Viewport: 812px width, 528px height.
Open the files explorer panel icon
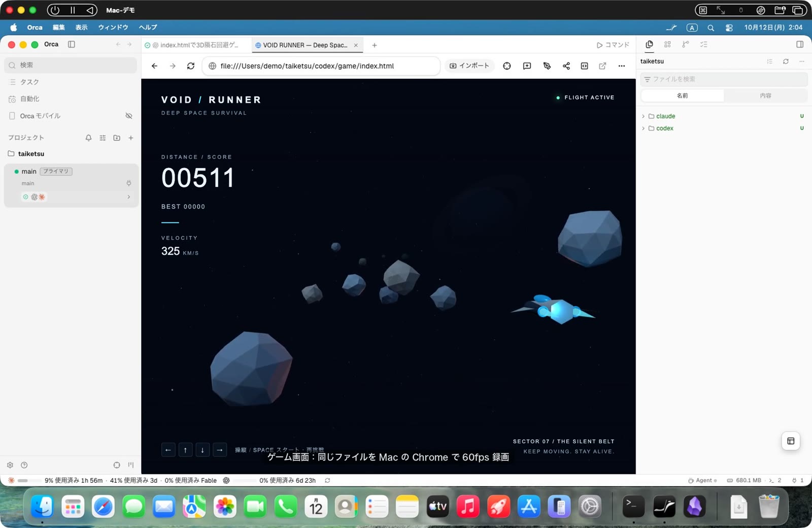coord(649,45)
